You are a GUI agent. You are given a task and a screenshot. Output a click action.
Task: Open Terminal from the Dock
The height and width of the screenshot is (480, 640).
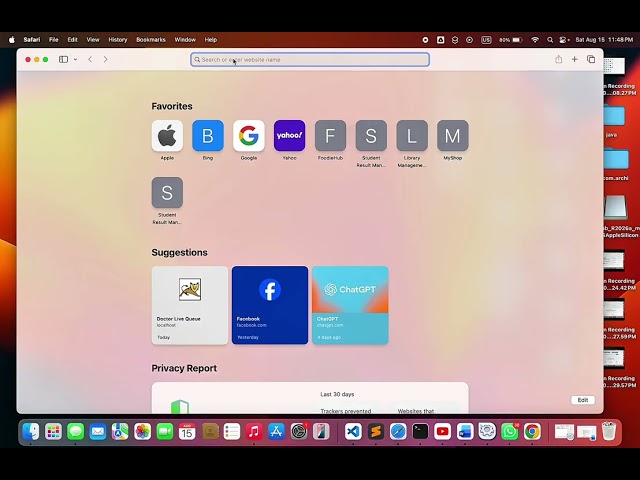[420, 431]
